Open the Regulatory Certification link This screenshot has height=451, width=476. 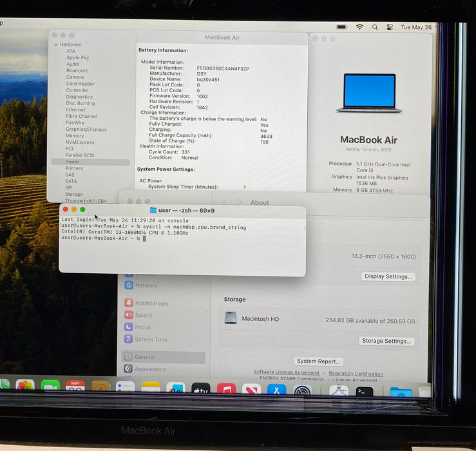click(356, 374)
